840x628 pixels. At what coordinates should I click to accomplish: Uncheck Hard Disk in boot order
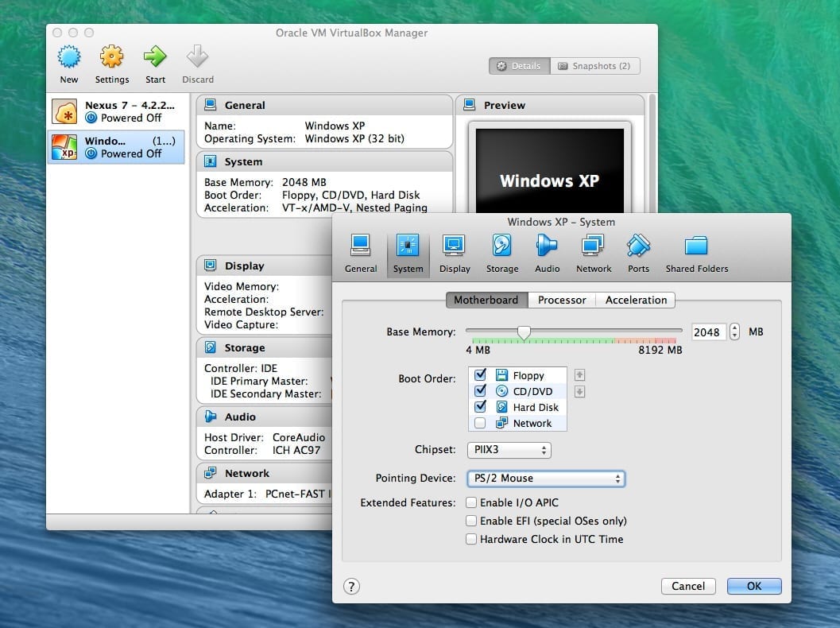click(481, 407)
